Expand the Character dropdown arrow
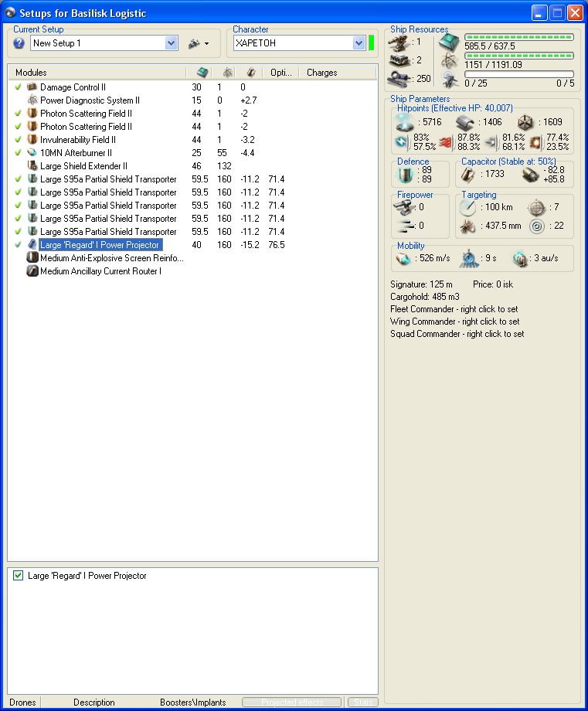 (x=359, y=43)
